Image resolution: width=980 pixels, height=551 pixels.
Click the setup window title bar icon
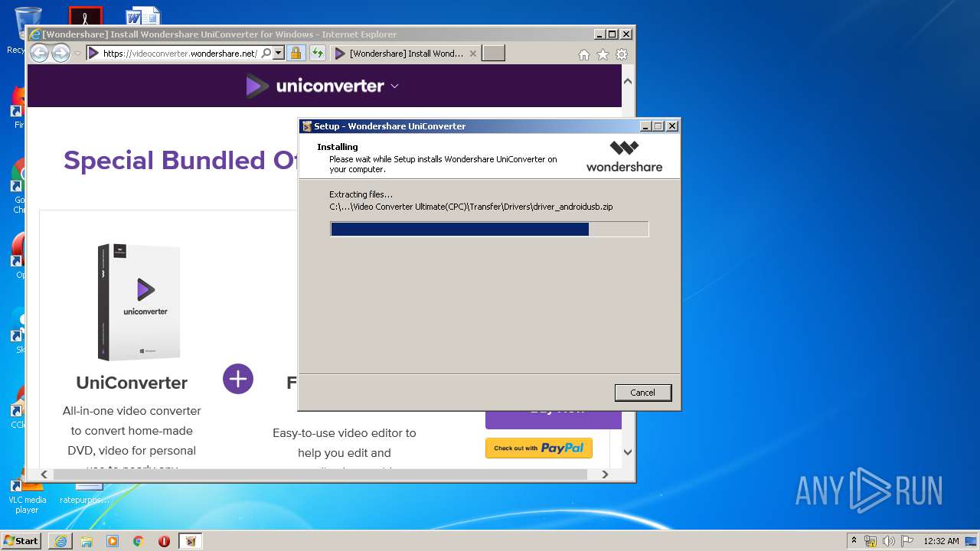[306, 126]
